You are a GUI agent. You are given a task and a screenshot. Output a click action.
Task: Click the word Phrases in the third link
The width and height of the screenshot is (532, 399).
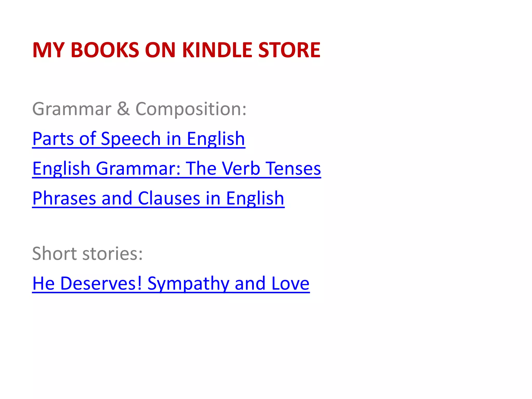(x=64, y=199)
